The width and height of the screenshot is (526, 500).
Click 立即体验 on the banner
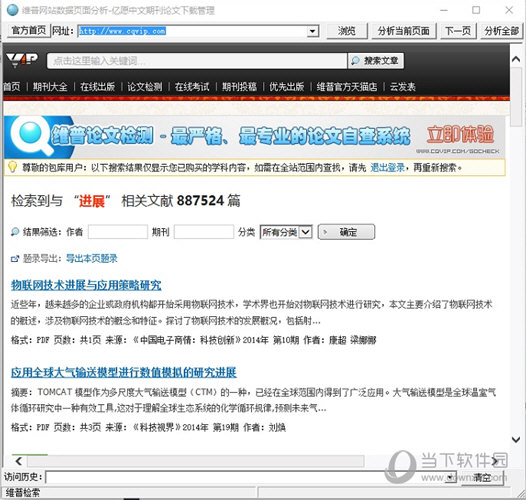(460, 134)
